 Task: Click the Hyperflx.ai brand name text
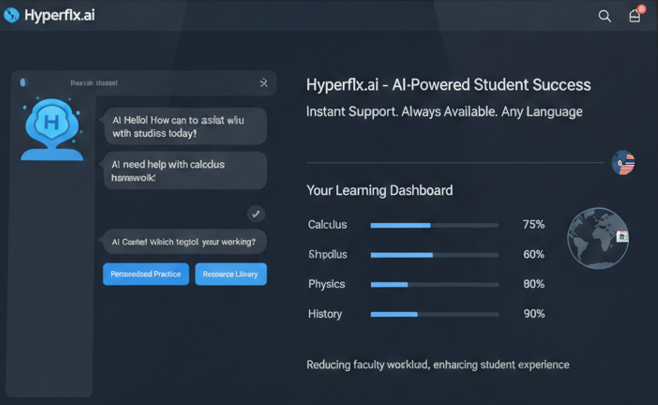point(60,15)
